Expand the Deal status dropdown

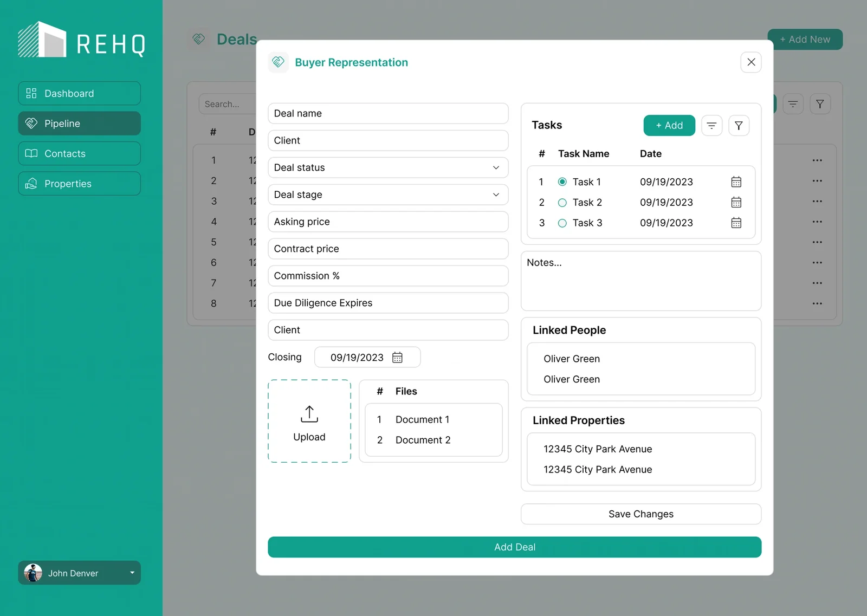click(x=388, y=167)
